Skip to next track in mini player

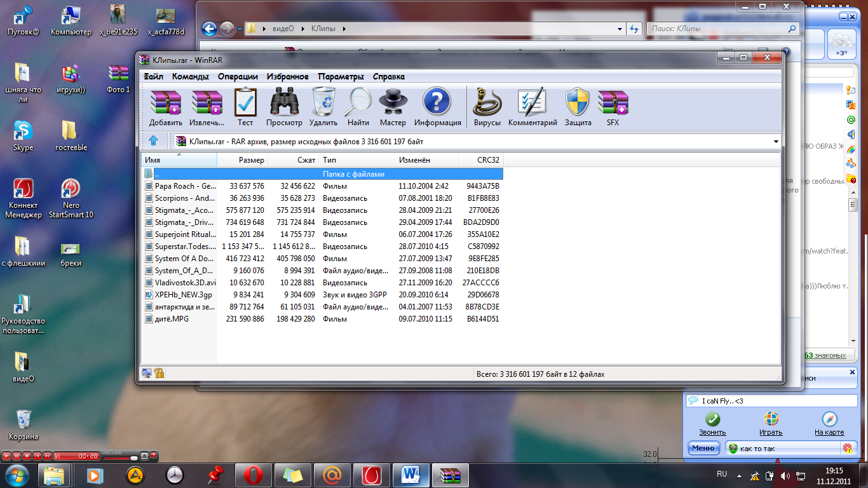pyautogui.click(x=48, y=456)
